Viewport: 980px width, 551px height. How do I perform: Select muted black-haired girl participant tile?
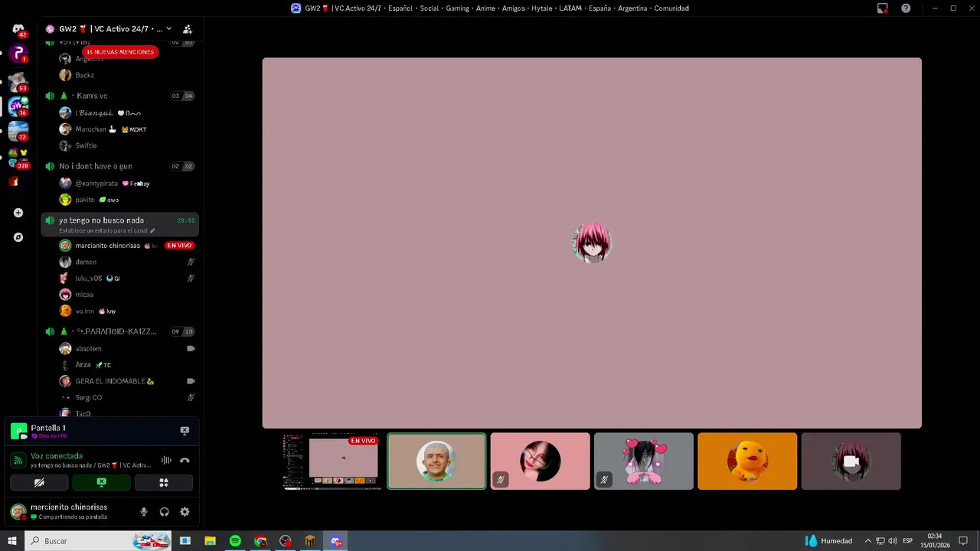click(x=541, y=461)
